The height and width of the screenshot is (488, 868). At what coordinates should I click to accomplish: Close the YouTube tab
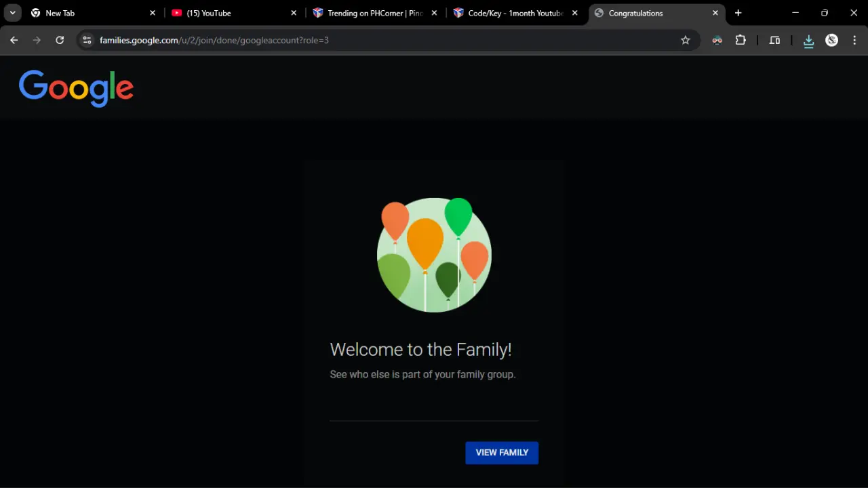294,13
